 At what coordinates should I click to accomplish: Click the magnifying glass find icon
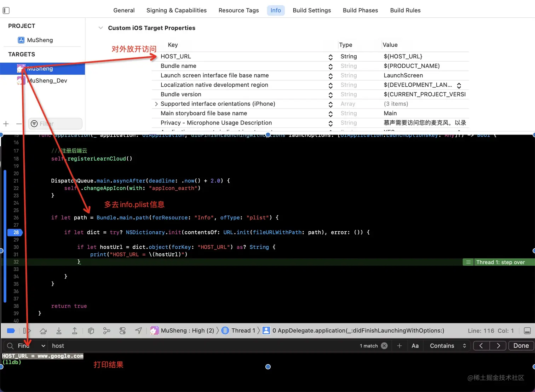tap(10, 346)
